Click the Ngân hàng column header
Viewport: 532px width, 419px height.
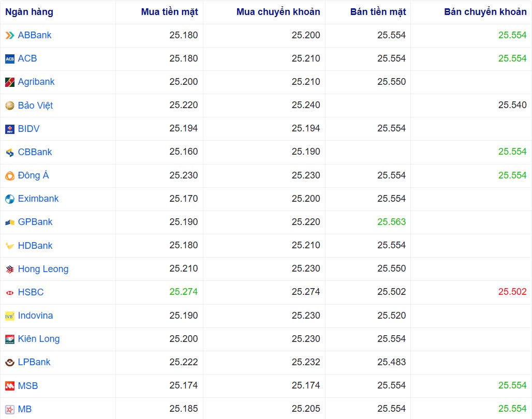[x=29, y=12]
